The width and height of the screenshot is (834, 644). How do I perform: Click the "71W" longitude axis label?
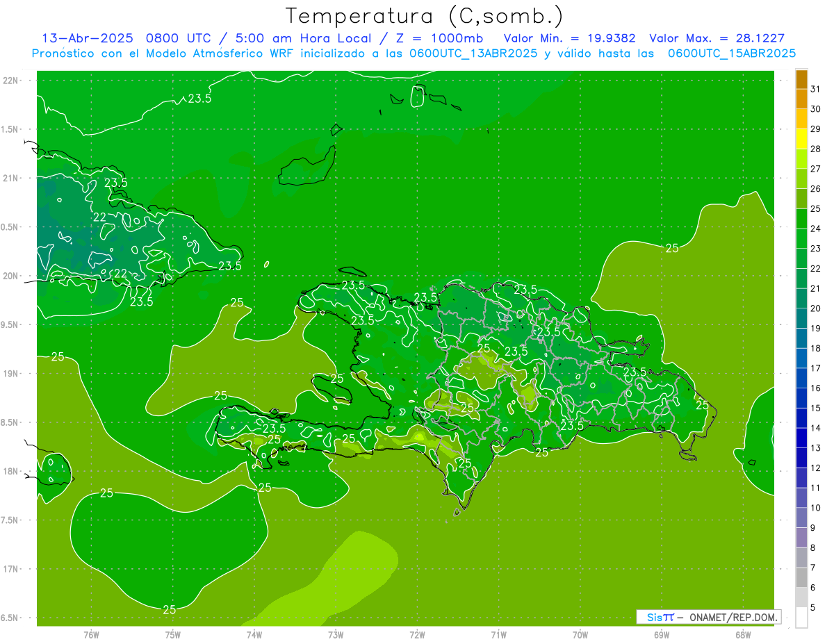[x=498, y=635]
